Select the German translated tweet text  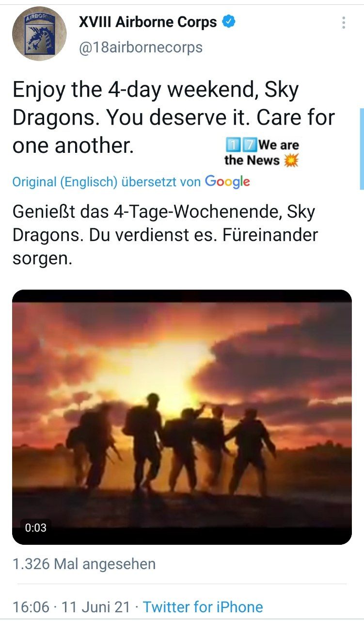165,235
